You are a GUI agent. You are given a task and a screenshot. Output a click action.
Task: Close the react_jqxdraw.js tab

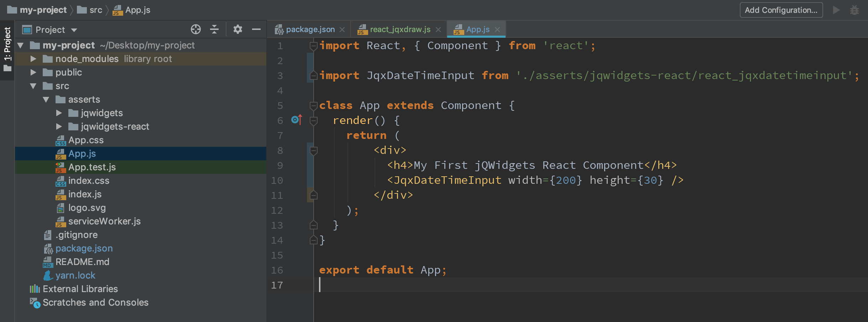[439, 29]
